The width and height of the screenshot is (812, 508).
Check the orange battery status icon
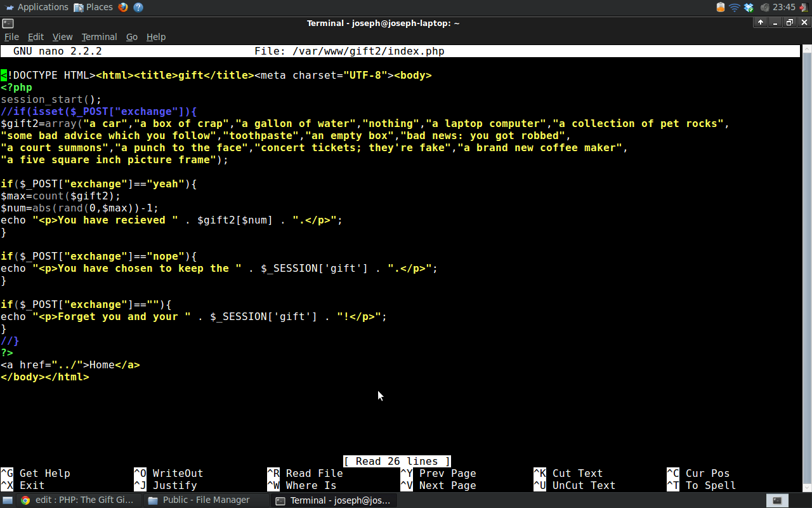[721, 7]
